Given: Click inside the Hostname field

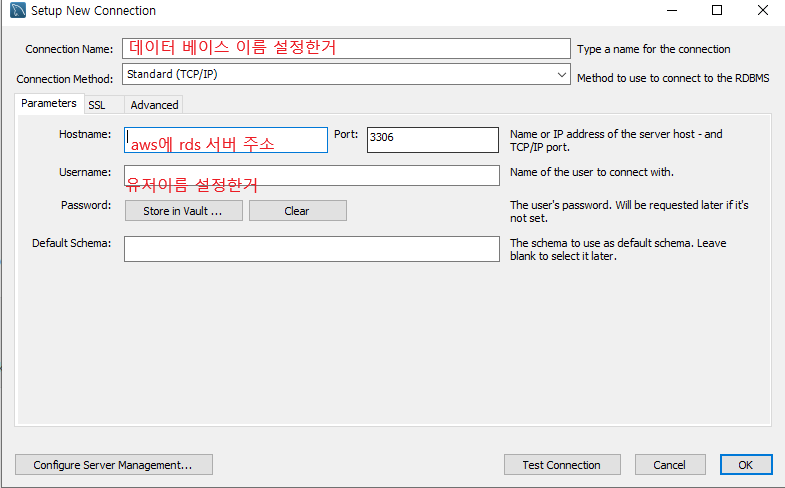Looking at the screenshot, I should pyautogui.click(x=226, y=140).
